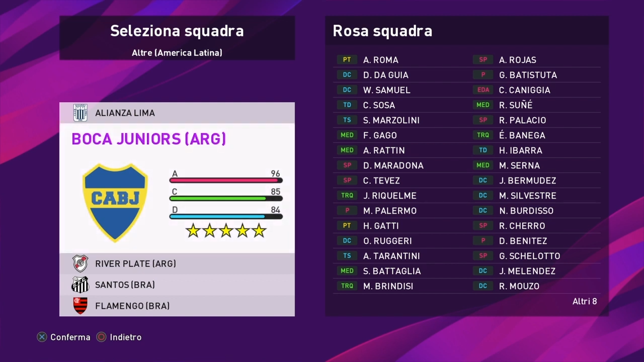Show the remaining players via Altri 8

[585, 301]
